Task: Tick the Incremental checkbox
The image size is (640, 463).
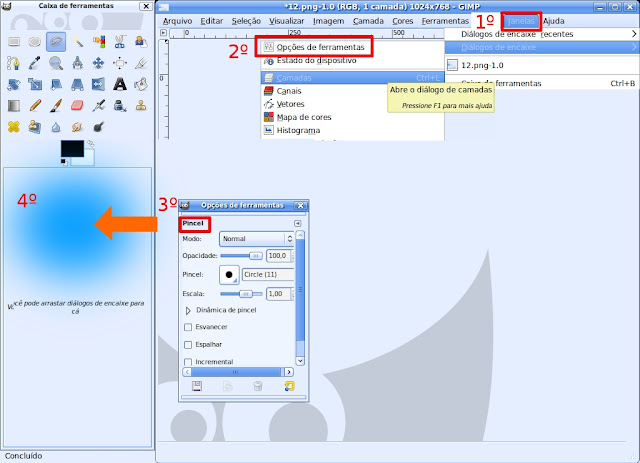Action: 188,362
